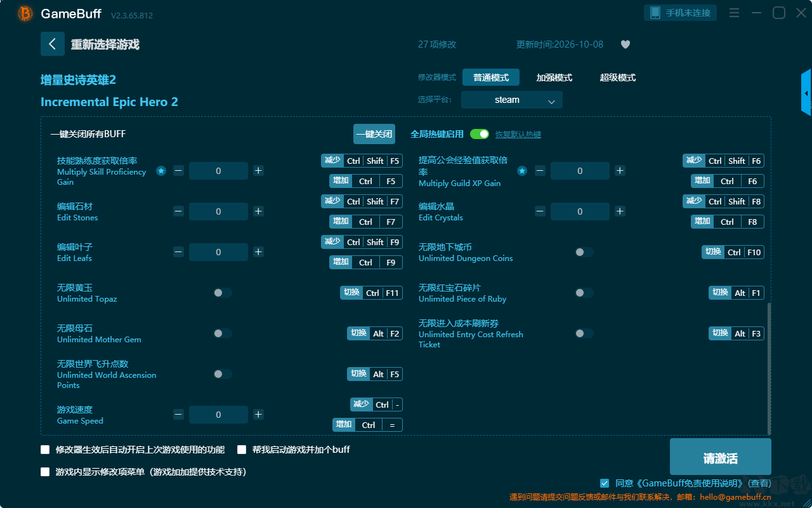812x508 pixels.
Task: Enable Unlimited Topaz toggle
Action: pos(223,293)
